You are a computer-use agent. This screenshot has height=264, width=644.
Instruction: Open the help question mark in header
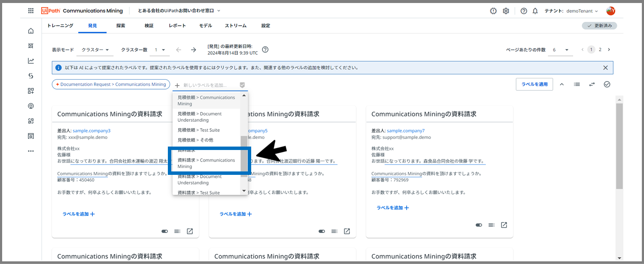point(524,11)
